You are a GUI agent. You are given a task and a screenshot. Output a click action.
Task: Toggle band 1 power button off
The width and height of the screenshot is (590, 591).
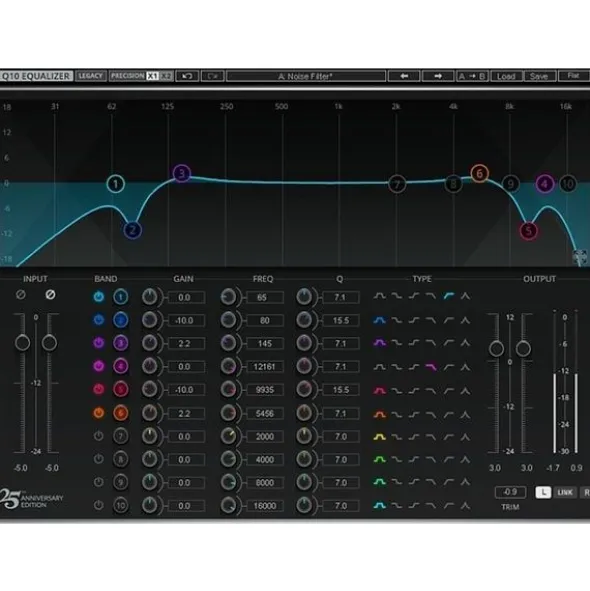click(99, 297)
